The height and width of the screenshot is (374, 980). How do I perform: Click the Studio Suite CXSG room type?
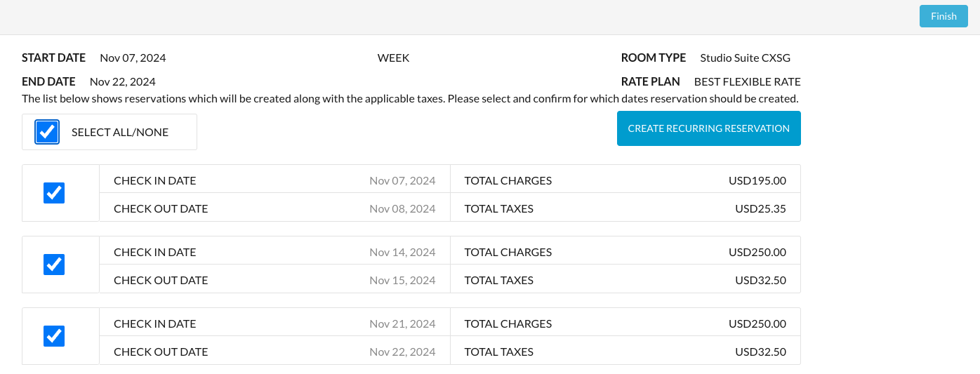coord(745,58)
